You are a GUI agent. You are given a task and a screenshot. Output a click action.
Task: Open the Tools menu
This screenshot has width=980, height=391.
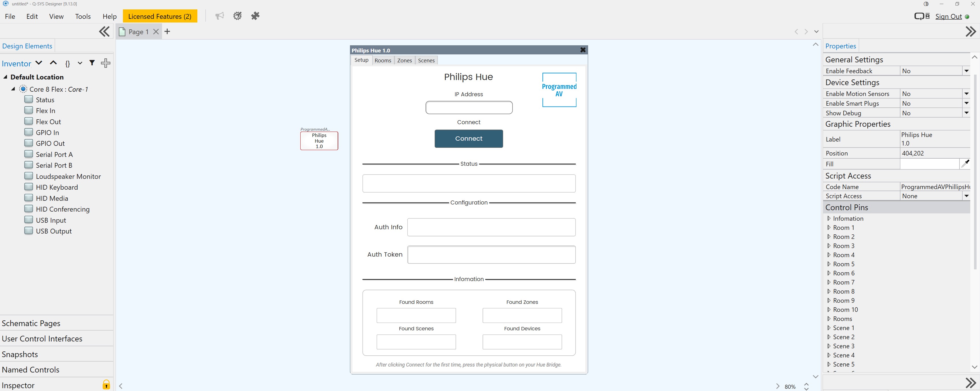point(83,16)
